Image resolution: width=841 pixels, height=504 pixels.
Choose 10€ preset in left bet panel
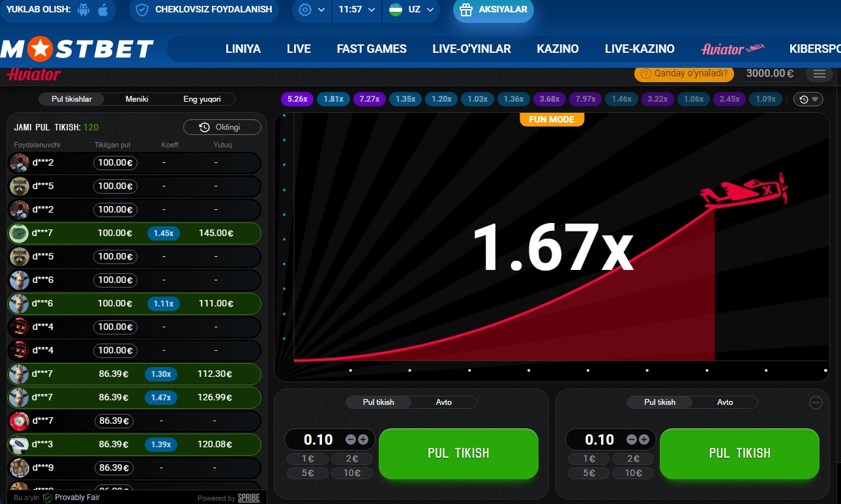pos(352,473)
